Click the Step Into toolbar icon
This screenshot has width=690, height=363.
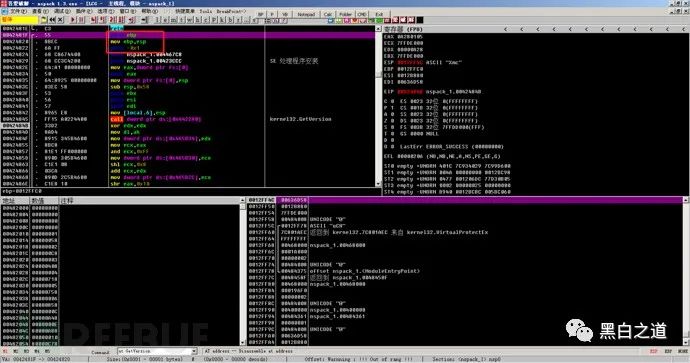[93, 20]
